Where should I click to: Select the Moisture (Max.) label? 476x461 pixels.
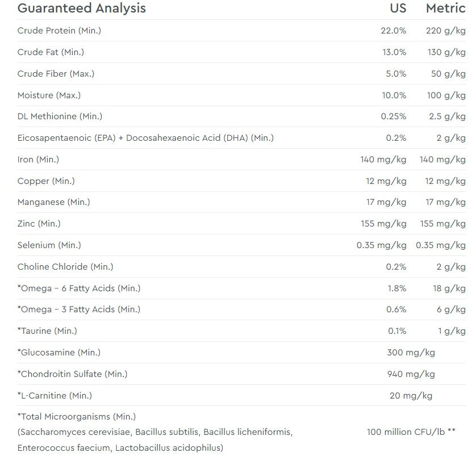pos(49,95)
